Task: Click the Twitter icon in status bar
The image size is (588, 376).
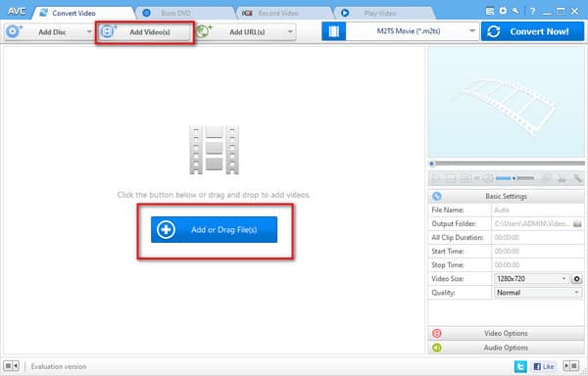Action: click(520, 366)
